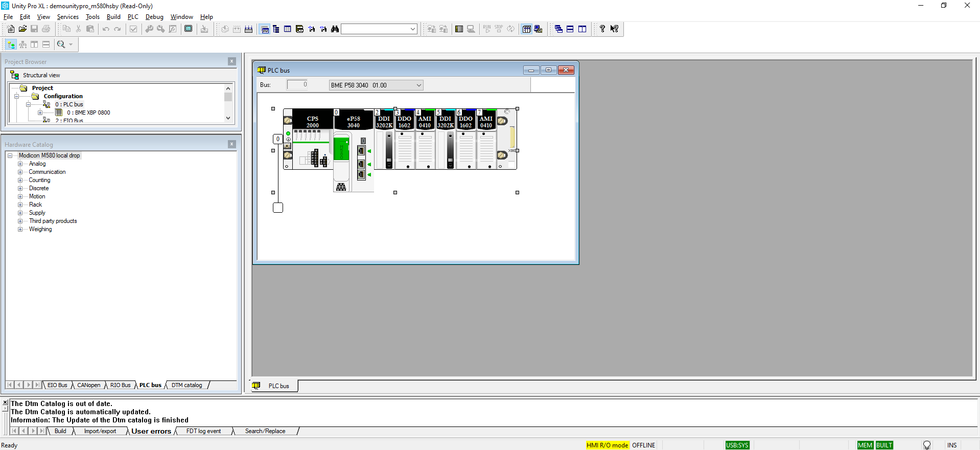980x450 pixels.
Task: Open the File menu
Action: 8,17
